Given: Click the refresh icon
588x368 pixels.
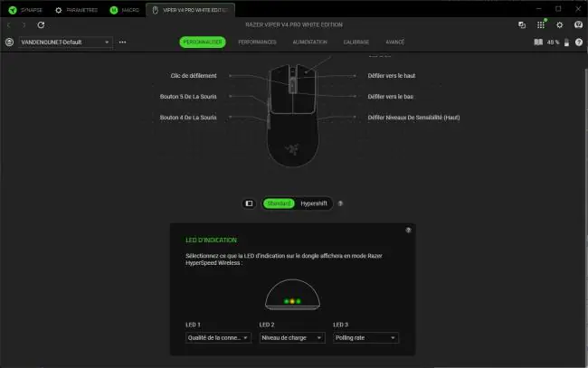Looking at the screenshot, I should tap(41, 24).
